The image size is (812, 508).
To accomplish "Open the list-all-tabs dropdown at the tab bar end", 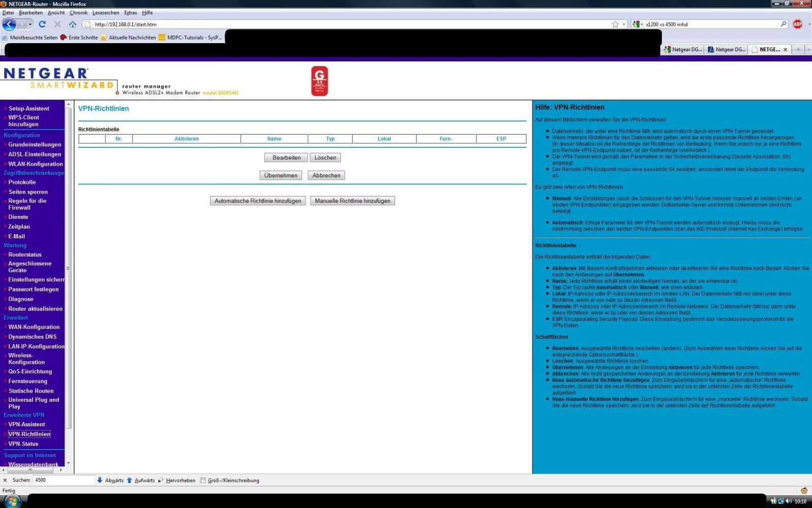I will click(x=808, y=49).
